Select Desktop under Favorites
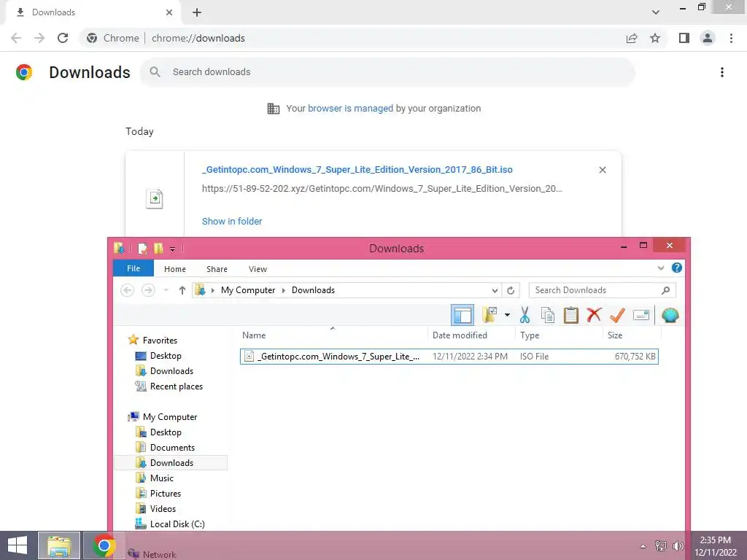747x560 pixels. [x=166, y=356]
